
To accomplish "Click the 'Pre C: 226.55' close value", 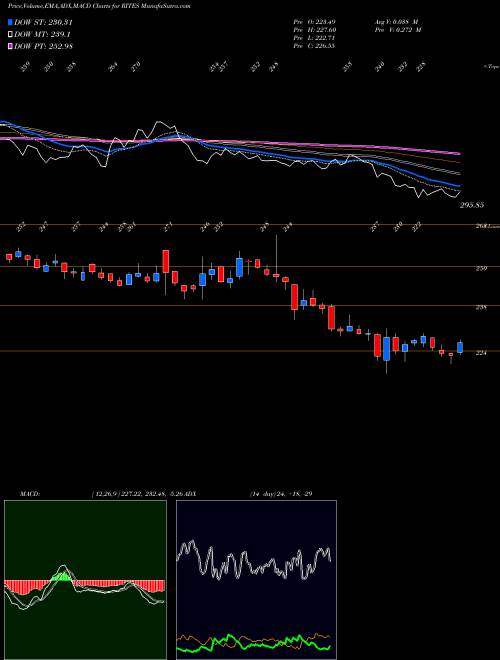I will 314,46.
